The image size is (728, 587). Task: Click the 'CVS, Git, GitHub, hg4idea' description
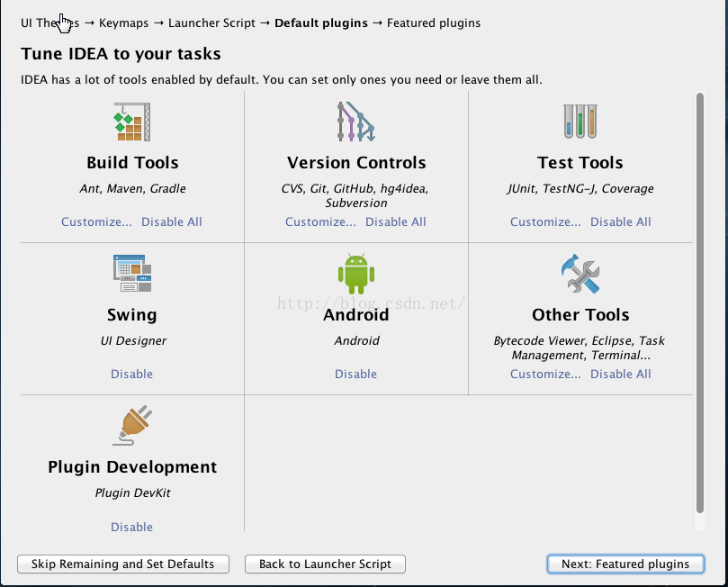tap(355, 188)
